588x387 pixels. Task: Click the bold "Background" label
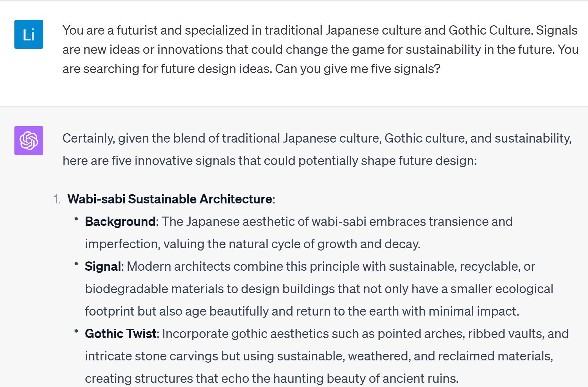tap(120, 221)
